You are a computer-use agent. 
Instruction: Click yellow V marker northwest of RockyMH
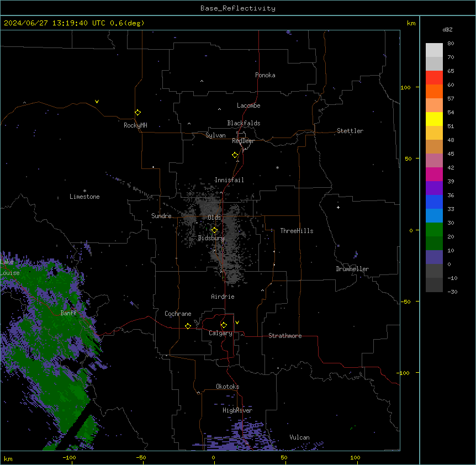tap(97, 102)
